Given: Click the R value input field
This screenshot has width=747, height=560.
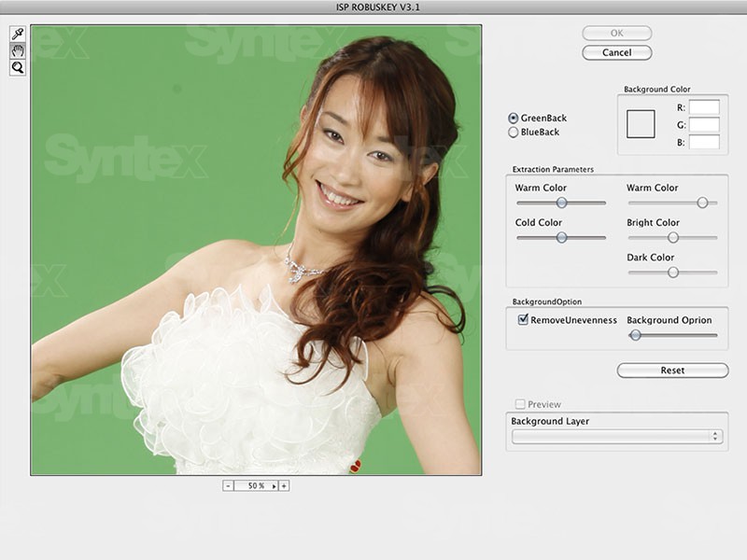Looking at the screenshot, I should click(704, 107).
